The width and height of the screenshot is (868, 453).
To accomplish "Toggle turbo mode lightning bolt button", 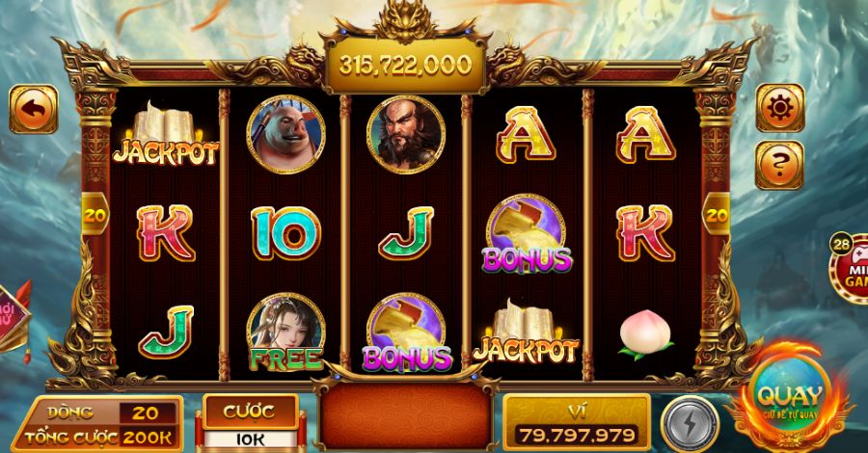I will click(690, 424).
